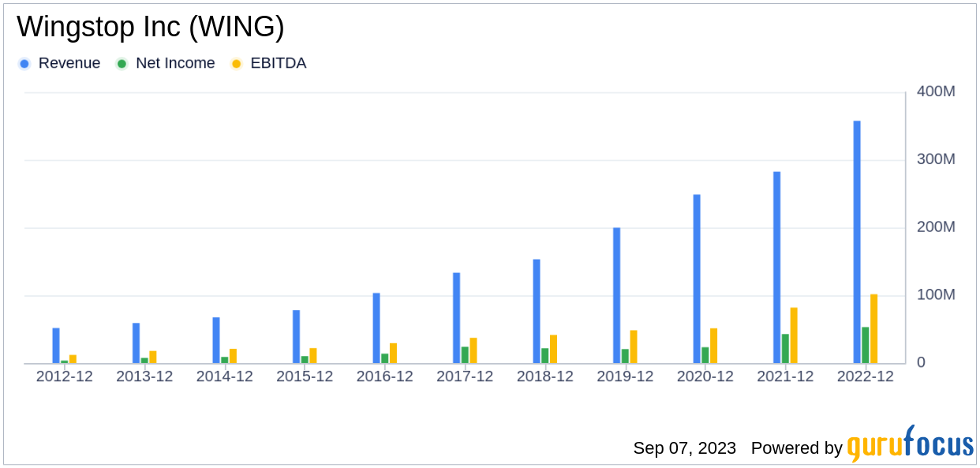The height and width of the screenshot is (468, 980).
Task: Select the 2020-12 yellow EBITDA bar
Action: click(x=714, y=346)
